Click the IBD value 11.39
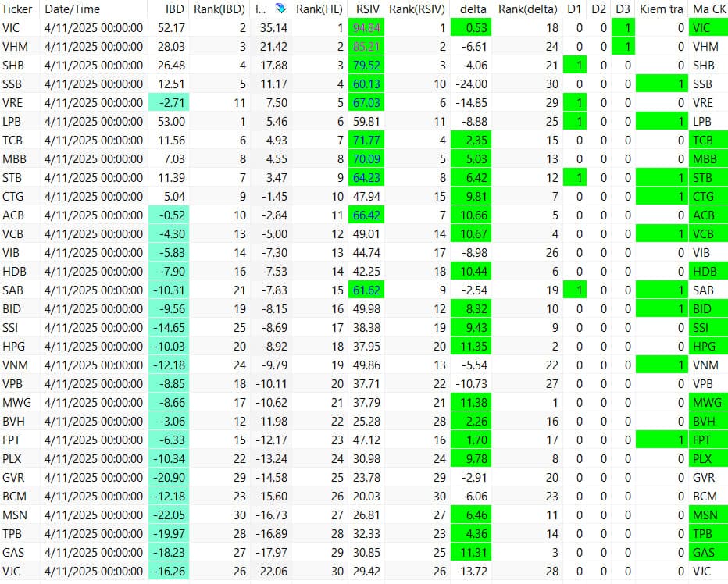This screenshot has height=584, width=728. tap(171, 178)
